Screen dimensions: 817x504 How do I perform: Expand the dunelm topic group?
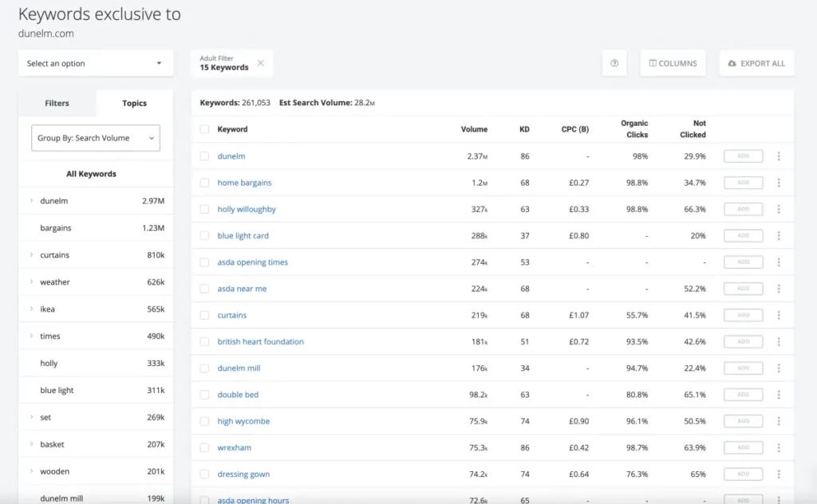tap(31, 200)
